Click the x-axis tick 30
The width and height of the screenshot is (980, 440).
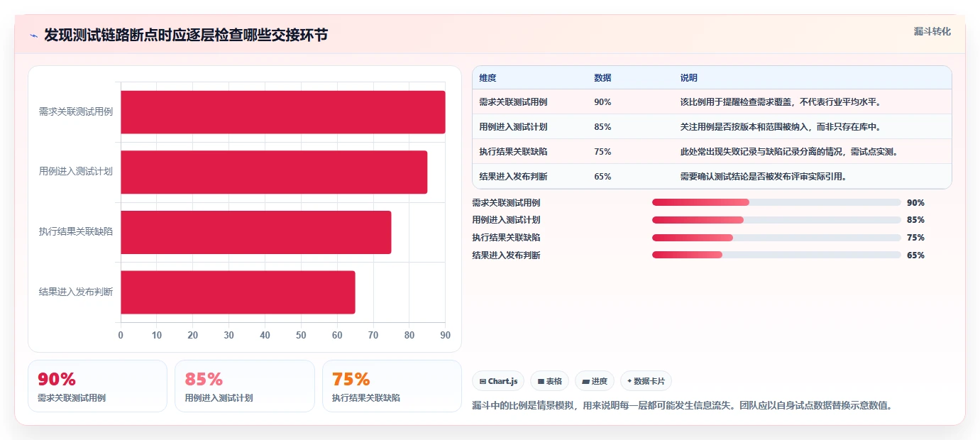229,335
